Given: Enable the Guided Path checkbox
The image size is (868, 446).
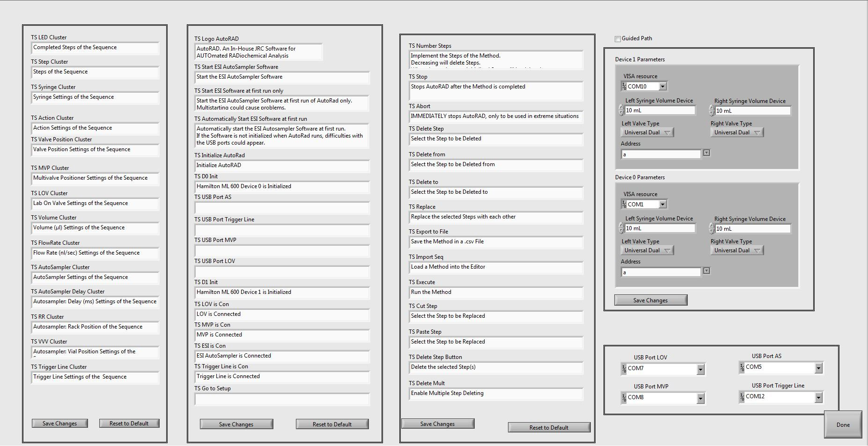Looking at the screenshot, I should (x=618, y=39).
